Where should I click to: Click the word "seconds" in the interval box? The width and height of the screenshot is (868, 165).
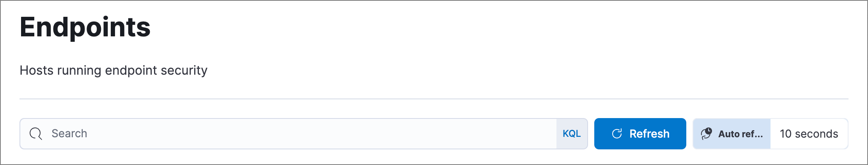click(817, 134)
